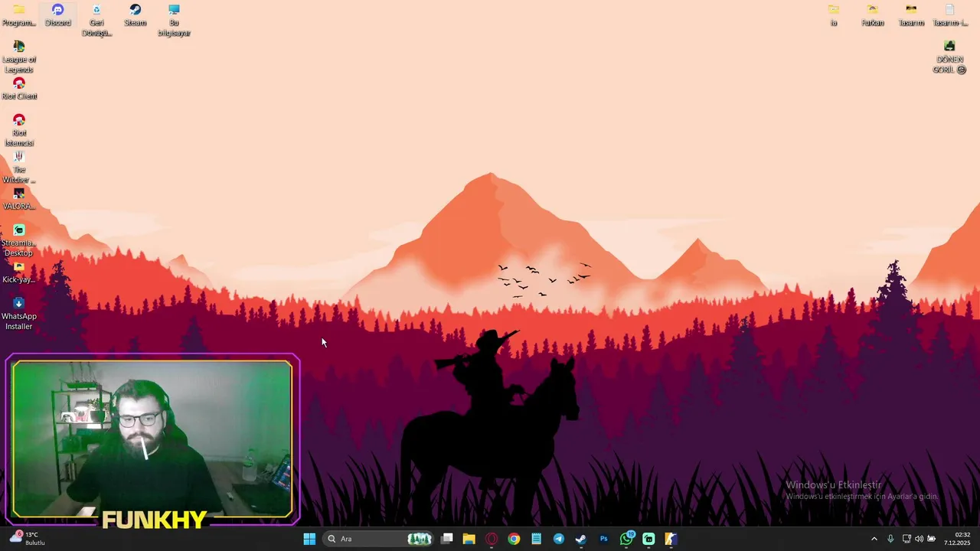Image resolution: width=980 pixels, height=551 pixels.
Task: Select the Kick-yay desktop folder
Action: click(19, 272)
